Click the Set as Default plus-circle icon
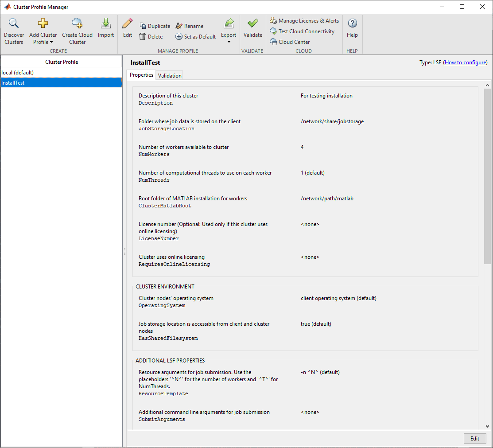493x448 pixels. pyautogui.click(x=179, y=36)
